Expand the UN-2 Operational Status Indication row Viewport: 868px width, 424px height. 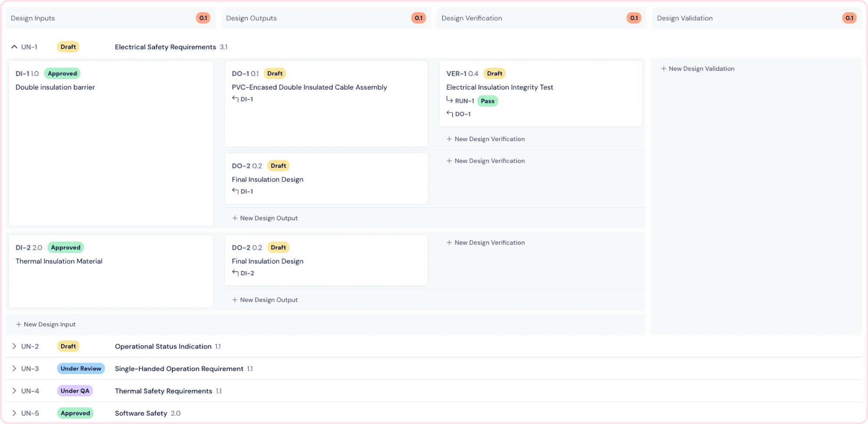[14, 346]
